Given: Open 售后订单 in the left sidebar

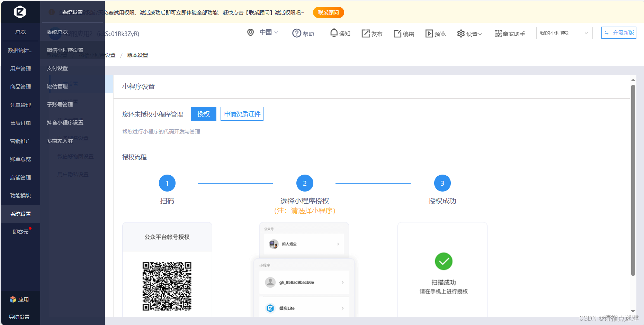Looking at the screenshot, I should 20,123.
